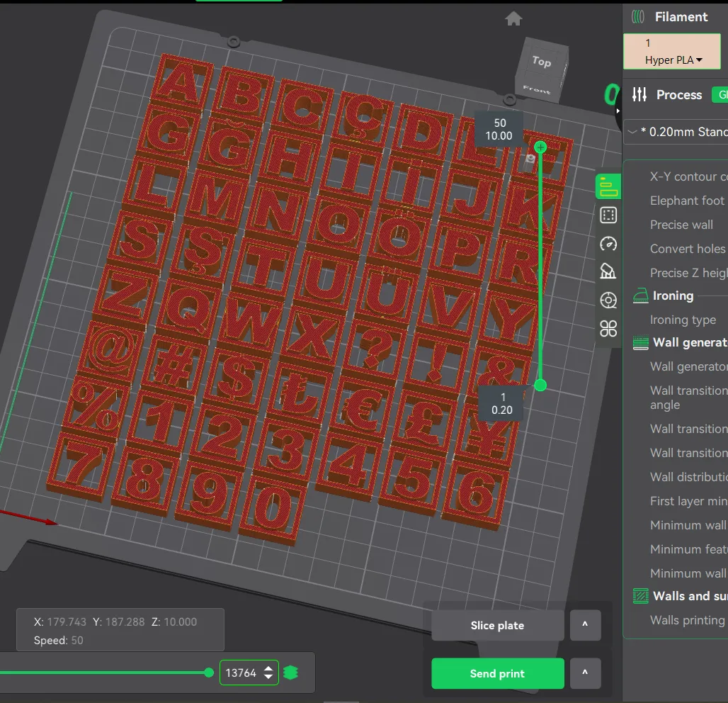
Task: Open the green Quality layers settings icon
Action: coord(608,187)
